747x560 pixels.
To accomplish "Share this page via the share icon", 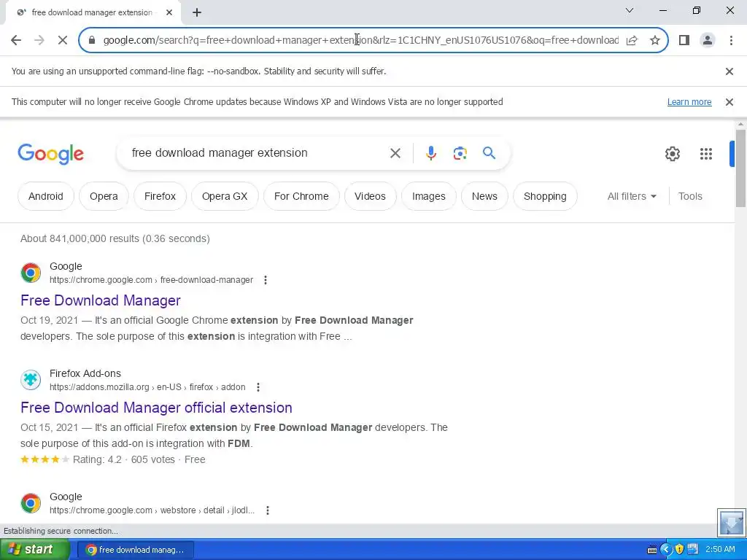I will tap(632, 40).
